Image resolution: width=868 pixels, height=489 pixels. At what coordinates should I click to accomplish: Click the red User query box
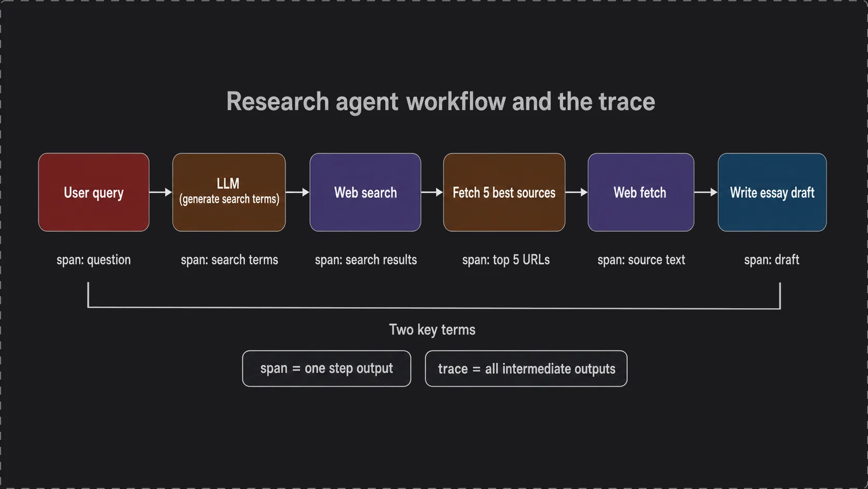point(93,192)
